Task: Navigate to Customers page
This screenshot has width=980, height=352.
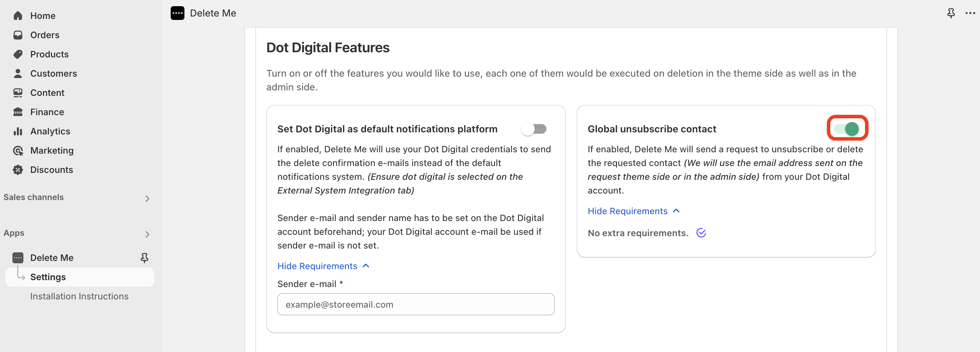Action: coord(54,73)
